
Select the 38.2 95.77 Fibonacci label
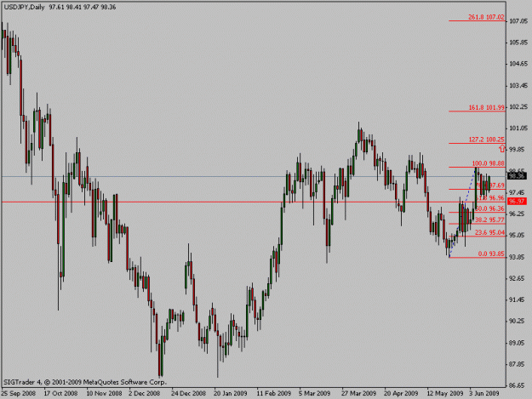point(489,220)
